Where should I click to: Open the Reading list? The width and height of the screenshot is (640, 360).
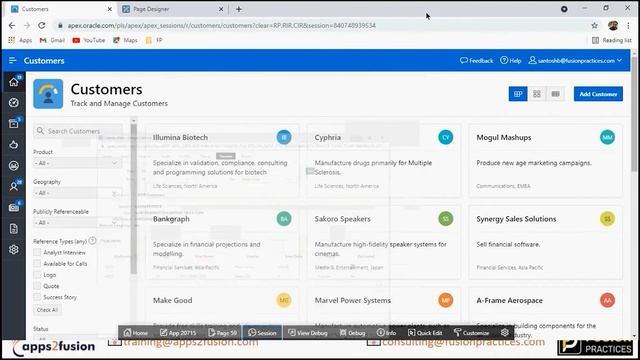612,40
